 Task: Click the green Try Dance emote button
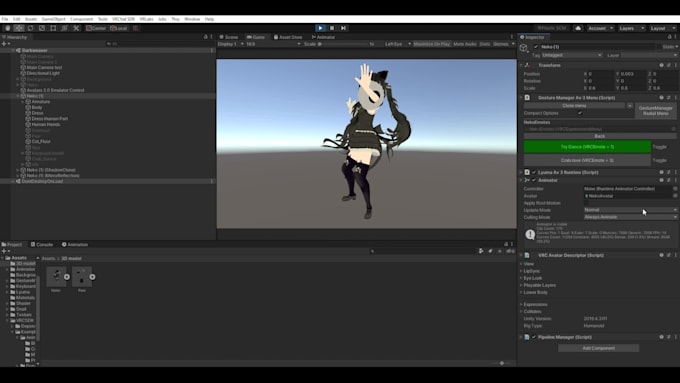tap(587, 147)
